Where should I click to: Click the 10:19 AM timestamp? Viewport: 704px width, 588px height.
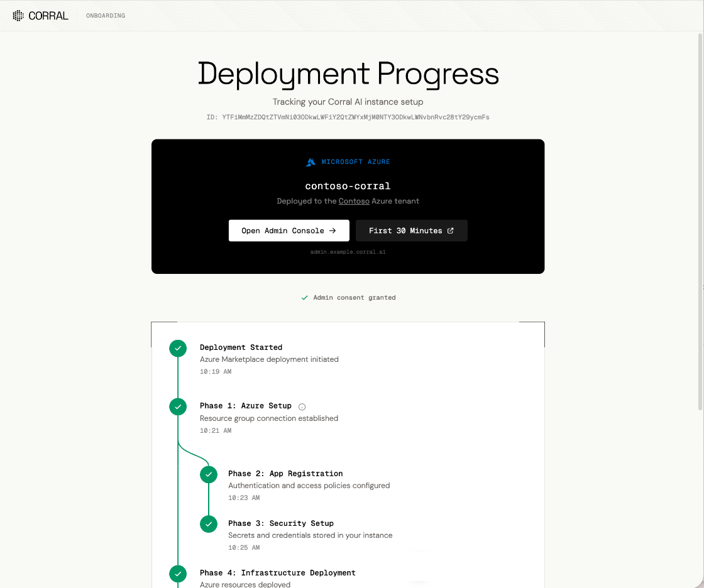216,372
